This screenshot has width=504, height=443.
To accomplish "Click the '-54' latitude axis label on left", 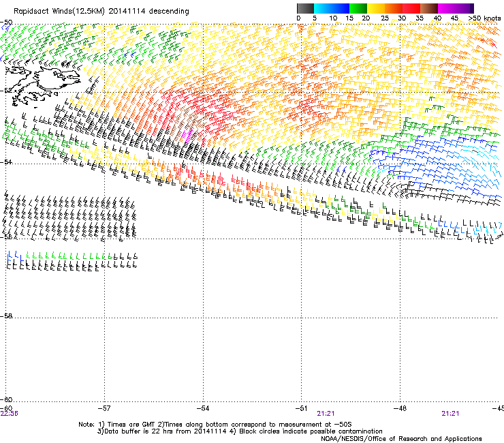I will tap(6, 162).
